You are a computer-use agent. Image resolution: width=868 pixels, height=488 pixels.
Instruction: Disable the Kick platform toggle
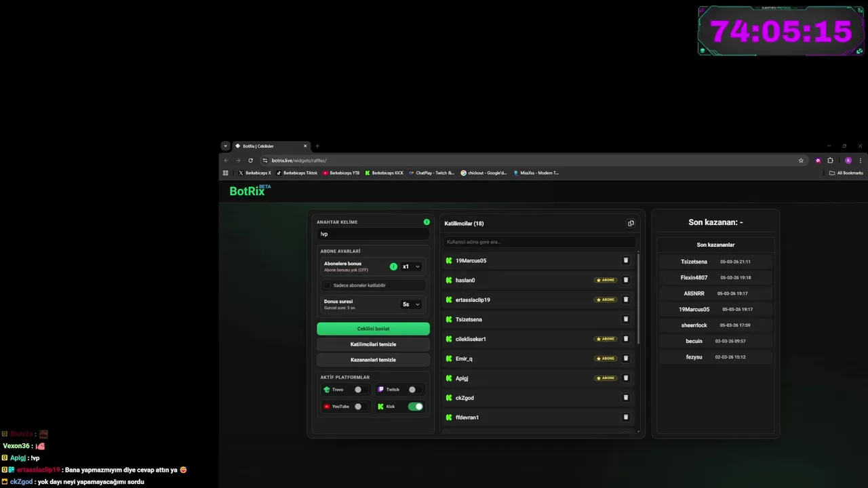click(x=415, y=407)
